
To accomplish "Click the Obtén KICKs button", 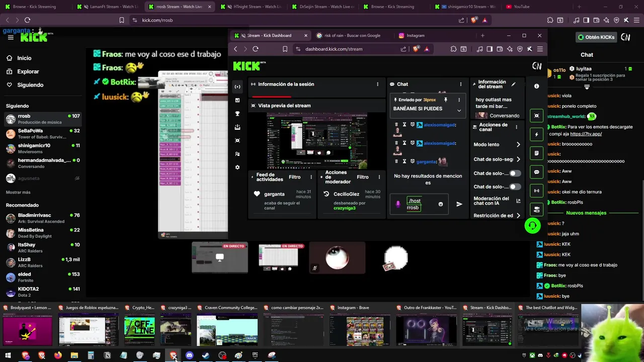I will 596,37.
